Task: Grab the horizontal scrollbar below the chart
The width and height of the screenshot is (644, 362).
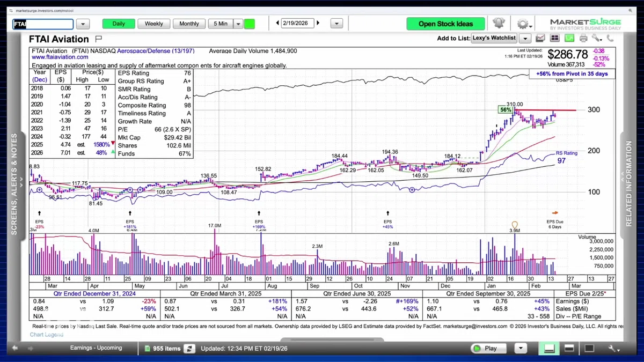Action: 332,339
